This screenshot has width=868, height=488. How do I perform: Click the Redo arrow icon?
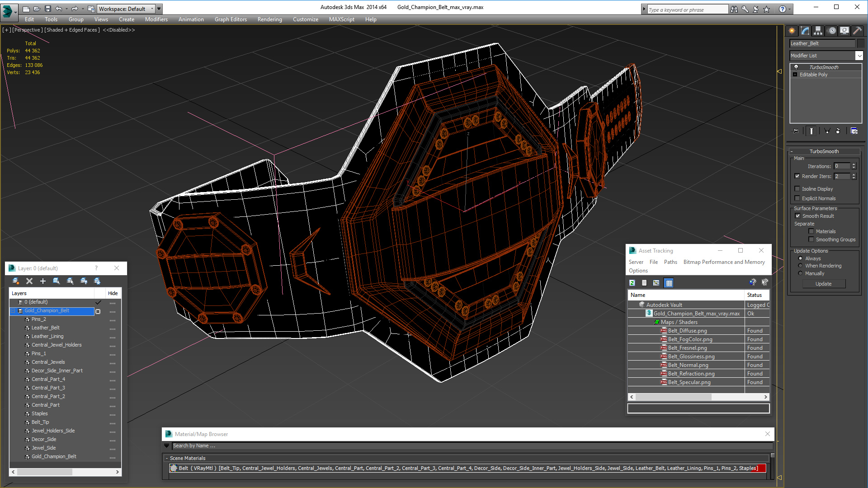75,9
